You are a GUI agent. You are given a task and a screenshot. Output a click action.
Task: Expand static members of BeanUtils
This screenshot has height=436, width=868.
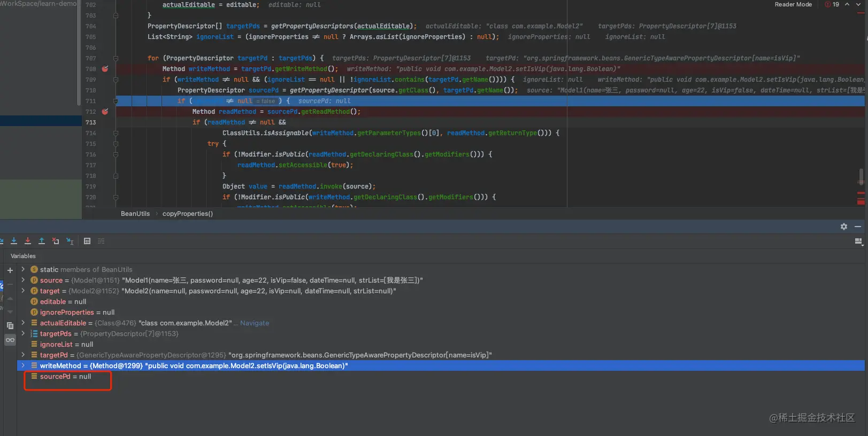tap(23, 269)
